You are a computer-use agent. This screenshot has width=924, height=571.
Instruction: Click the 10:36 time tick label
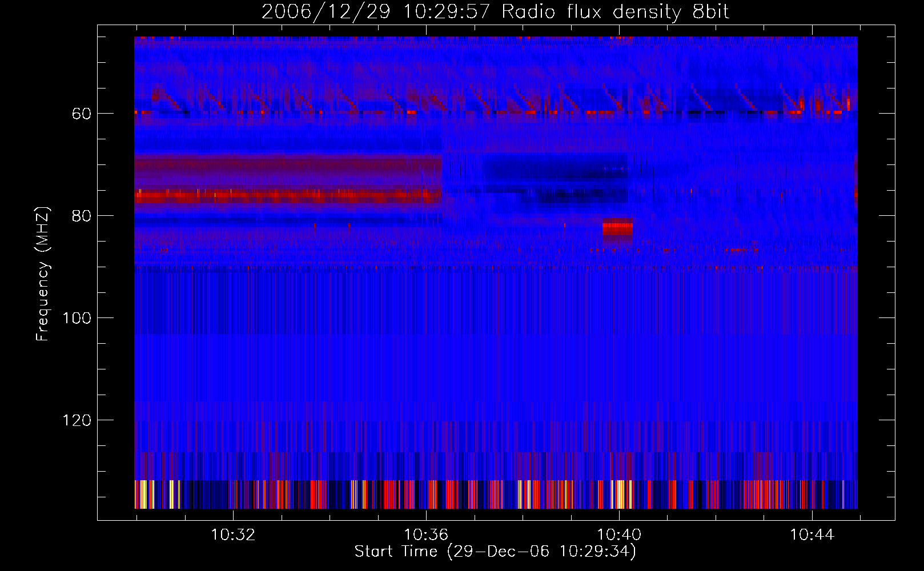(426, 535)
